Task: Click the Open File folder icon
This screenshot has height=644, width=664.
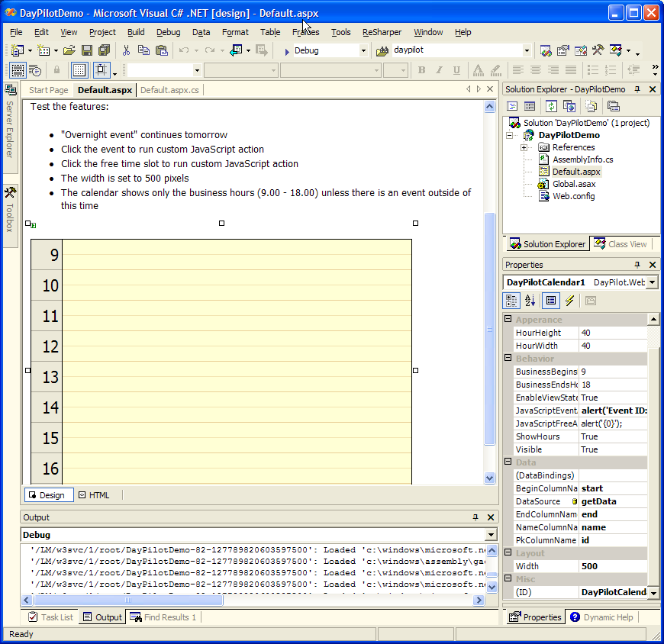Action: point(69,50)
